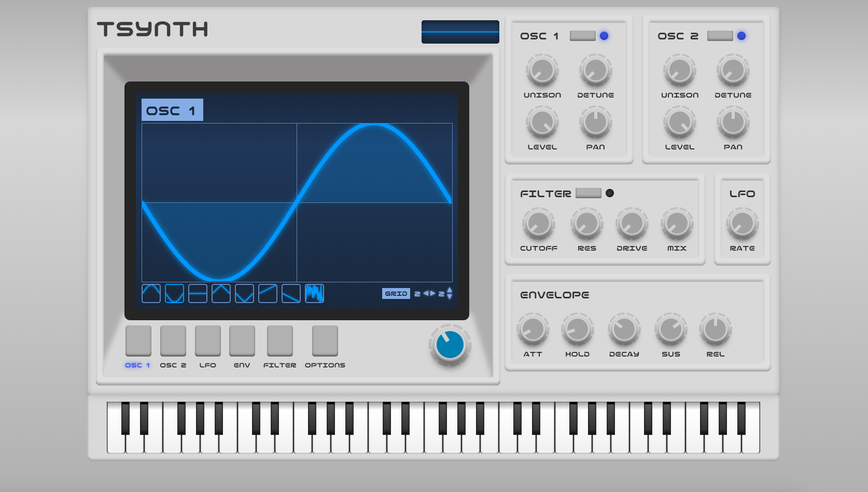Click the LFO section heading
The height and width of the screenshot is (492, 868).
pyautogui.click(x=743, y=194)
